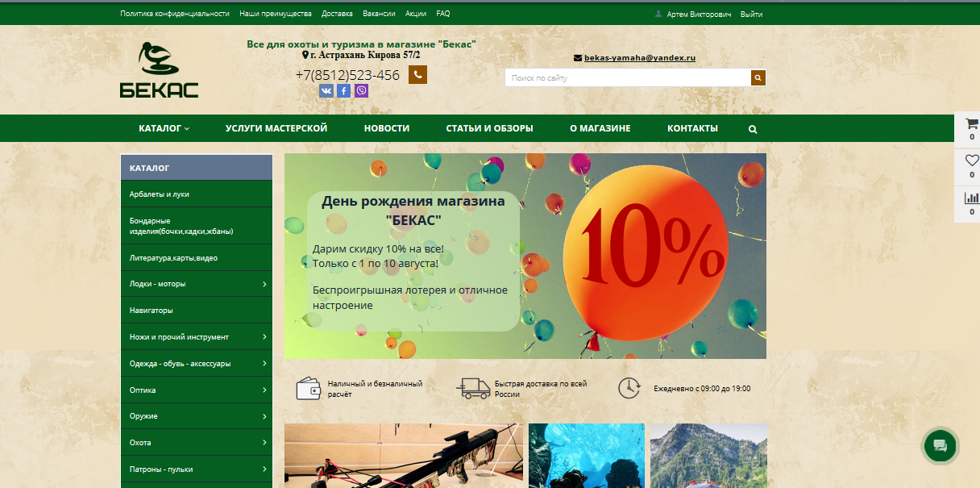Expand the Лодки - моторы submenu arrow
This screenshot has width=980, height=488.
click(264, 284)
